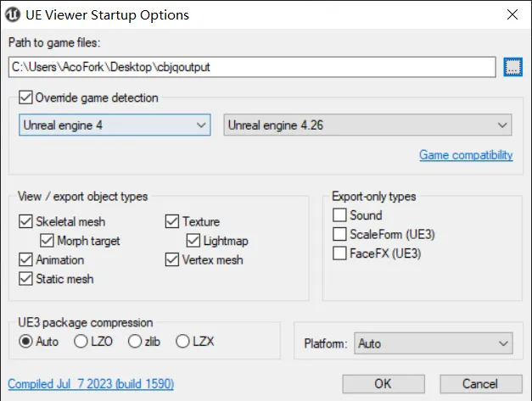Uncheck the Static mesh checkbox
This screenshot has height=401, width=532.
point(25,278)
